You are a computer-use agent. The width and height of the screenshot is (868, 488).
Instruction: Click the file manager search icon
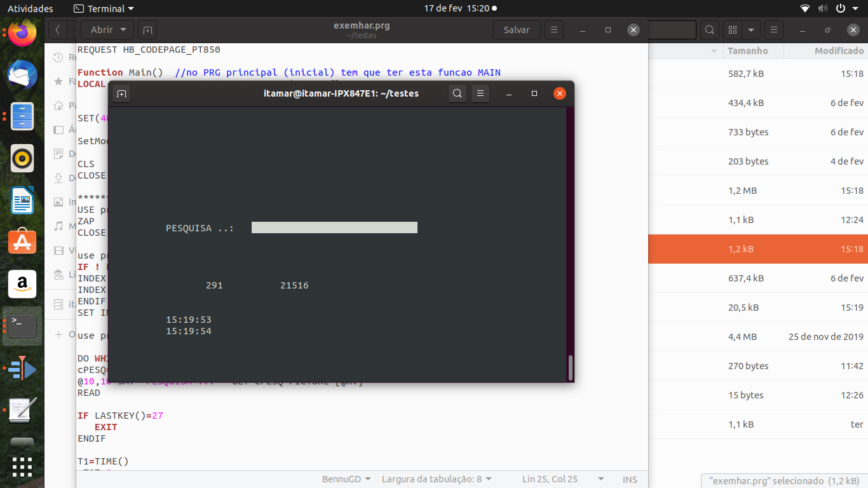709,30
